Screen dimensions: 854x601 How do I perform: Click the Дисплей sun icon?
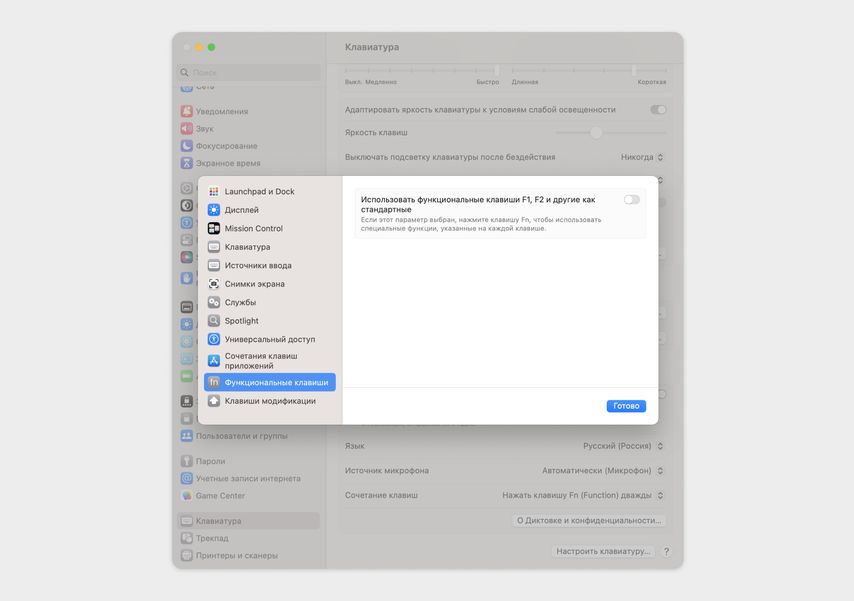214,210
